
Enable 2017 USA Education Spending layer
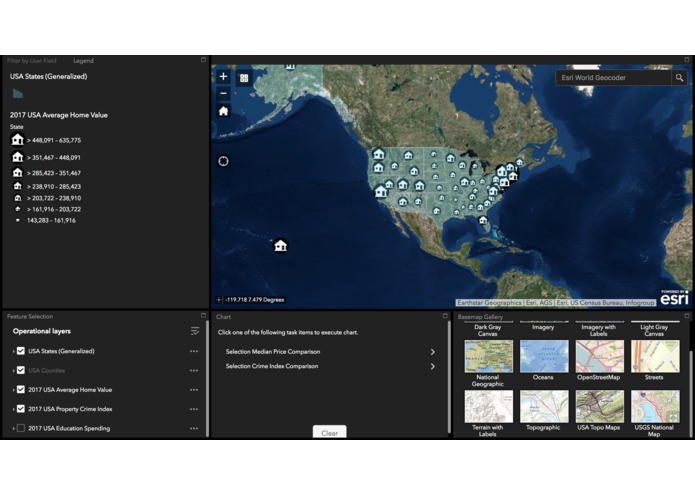(x=21, y=428)
